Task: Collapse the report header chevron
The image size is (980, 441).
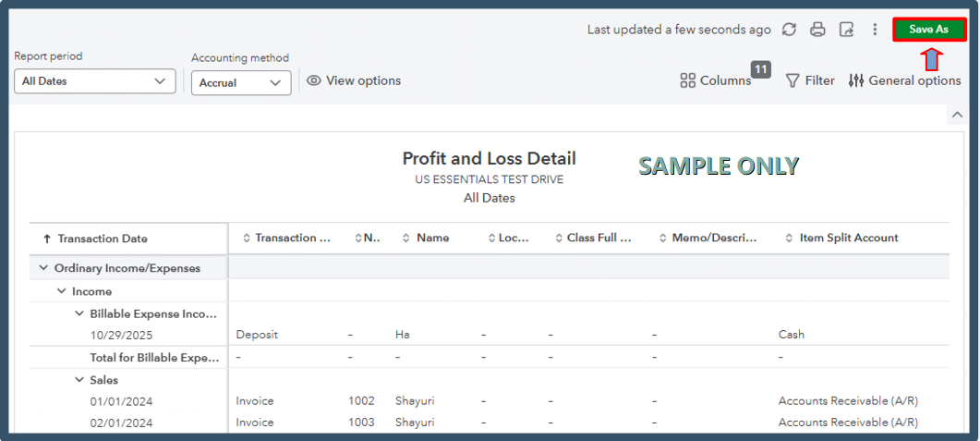Action: click(x=957, y=115)
